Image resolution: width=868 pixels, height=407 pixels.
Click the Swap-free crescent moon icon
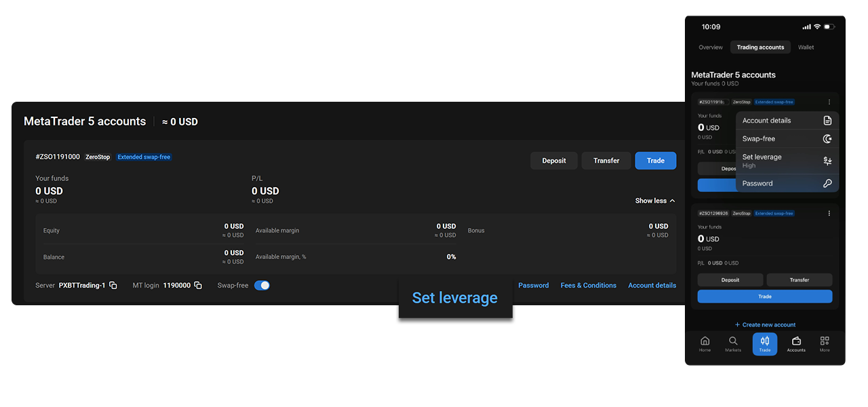[x=827, y=139]
